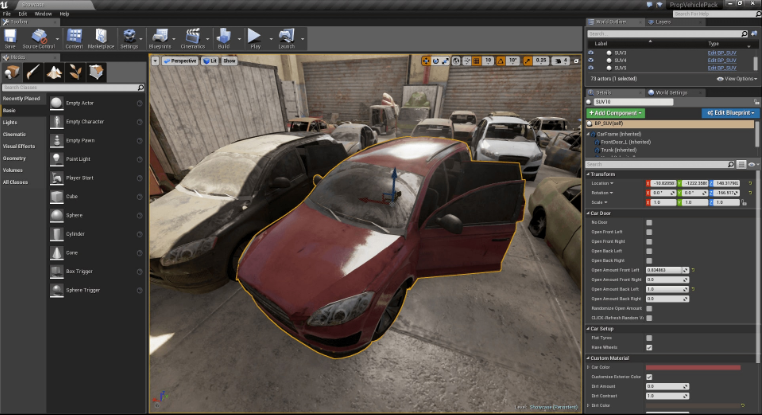Open Source Control from the toolbar

38,36
